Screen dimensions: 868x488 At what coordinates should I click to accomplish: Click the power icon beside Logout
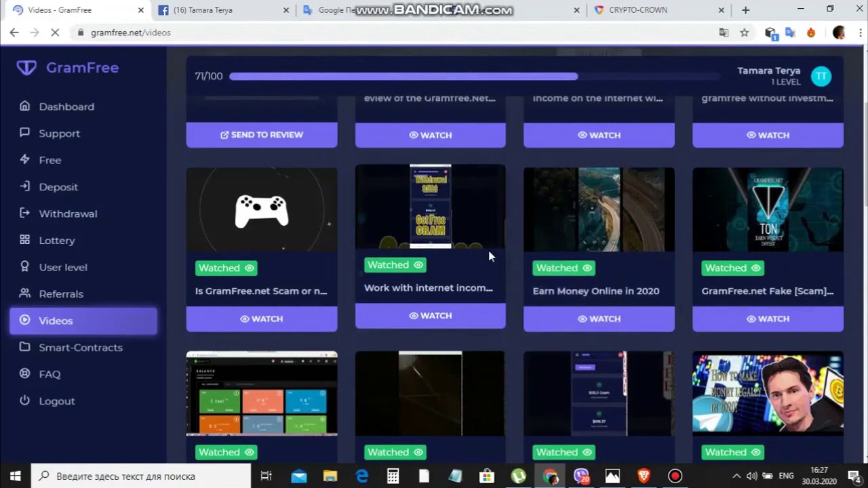(x=25, y=401)
